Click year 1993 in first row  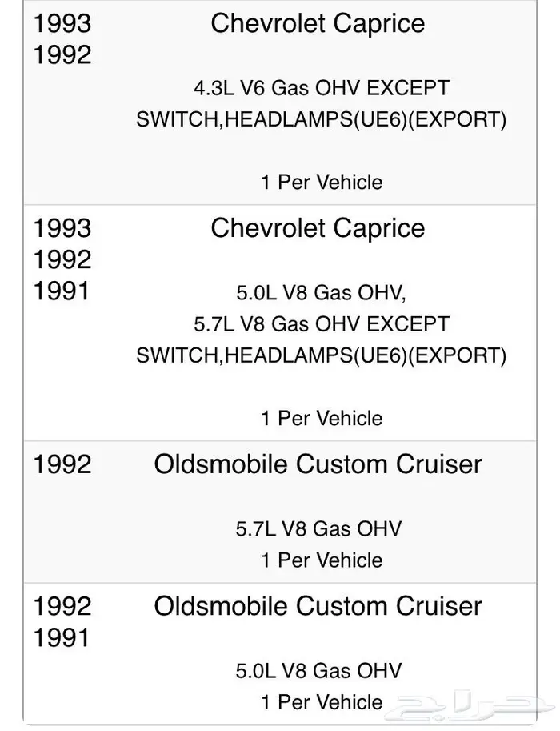(62, 23)
